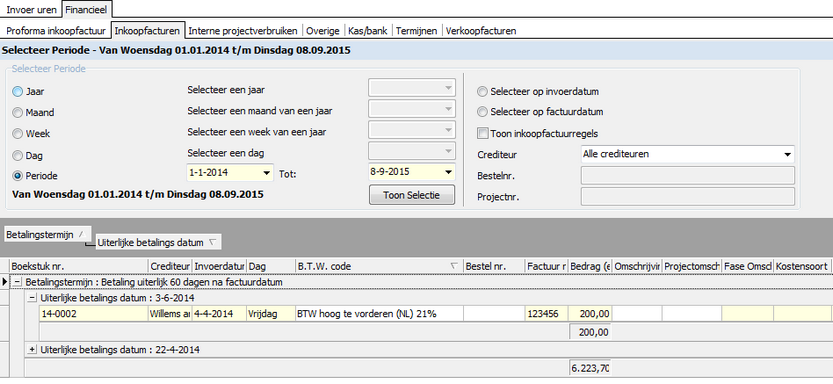833x384 pixels.
Task: Select the Financieel tab
Action: 87,10
